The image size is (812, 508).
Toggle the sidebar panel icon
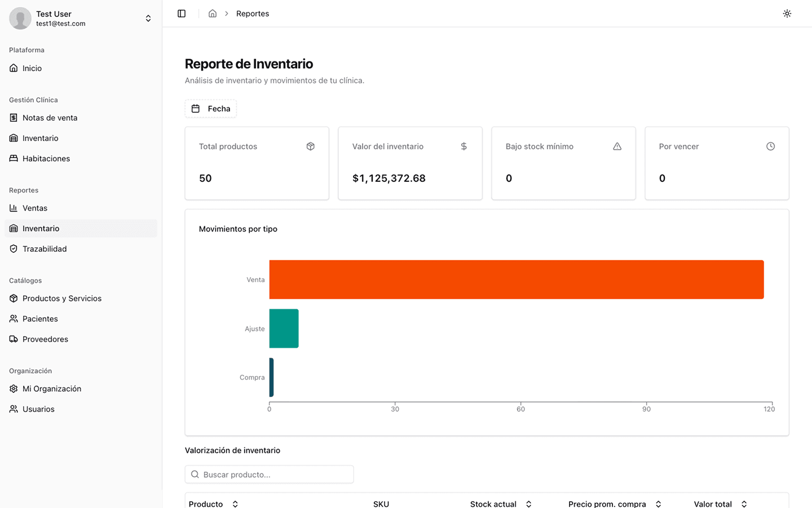[182, 14]
